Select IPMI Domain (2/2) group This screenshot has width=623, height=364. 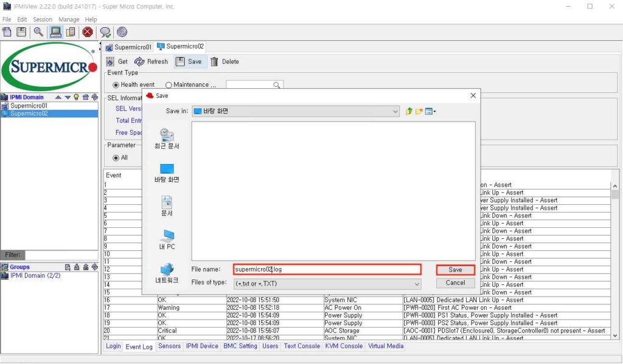pos(35,275)
